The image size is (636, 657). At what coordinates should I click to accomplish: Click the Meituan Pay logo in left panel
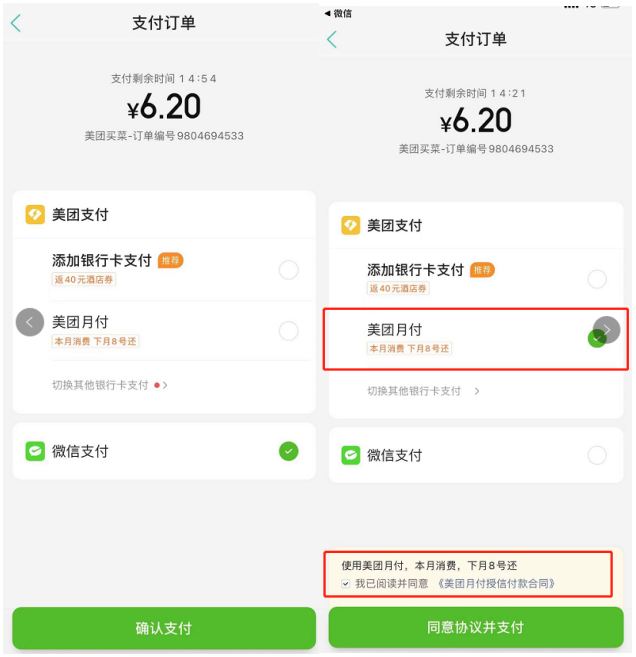point(36,214)
